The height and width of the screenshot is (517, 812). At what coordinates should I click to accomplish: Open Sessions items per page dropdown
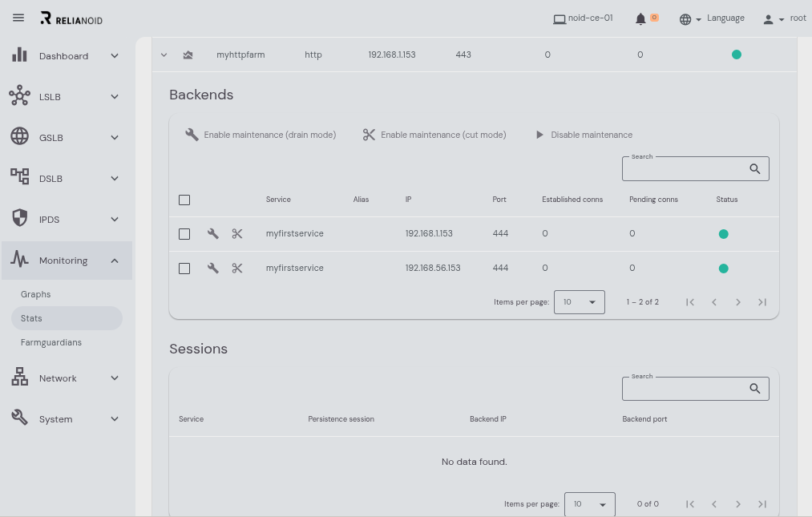point(589,504)
